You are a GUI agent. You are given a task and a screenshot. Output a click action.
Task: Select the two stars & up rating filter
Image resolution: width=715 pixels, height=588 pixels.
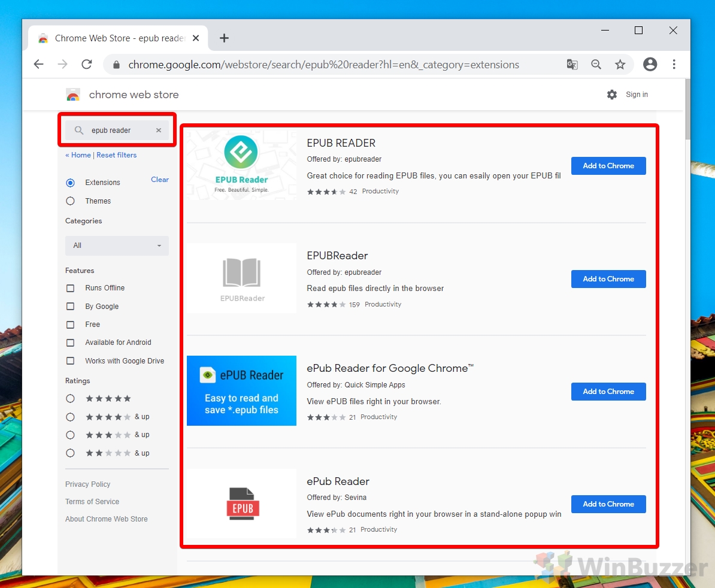[70, 453]
